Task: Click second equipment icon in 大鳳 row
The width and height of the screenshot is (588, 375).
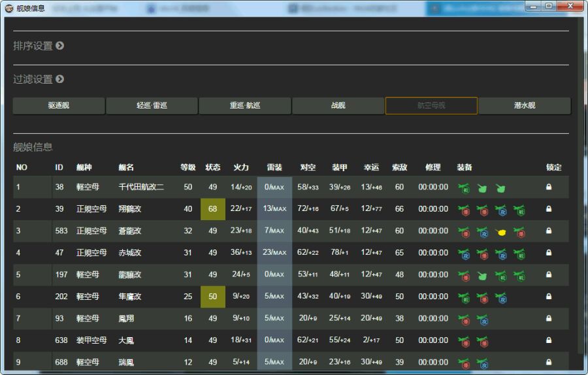Action: (x=482, y=342)
